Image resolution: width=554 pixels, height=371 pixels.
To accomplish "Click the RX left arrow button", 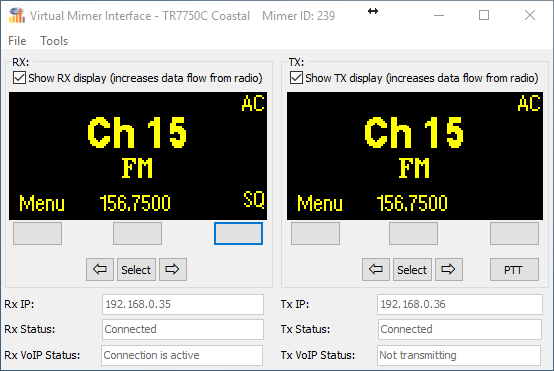I will pyautogui.click(x=100, y=270).
